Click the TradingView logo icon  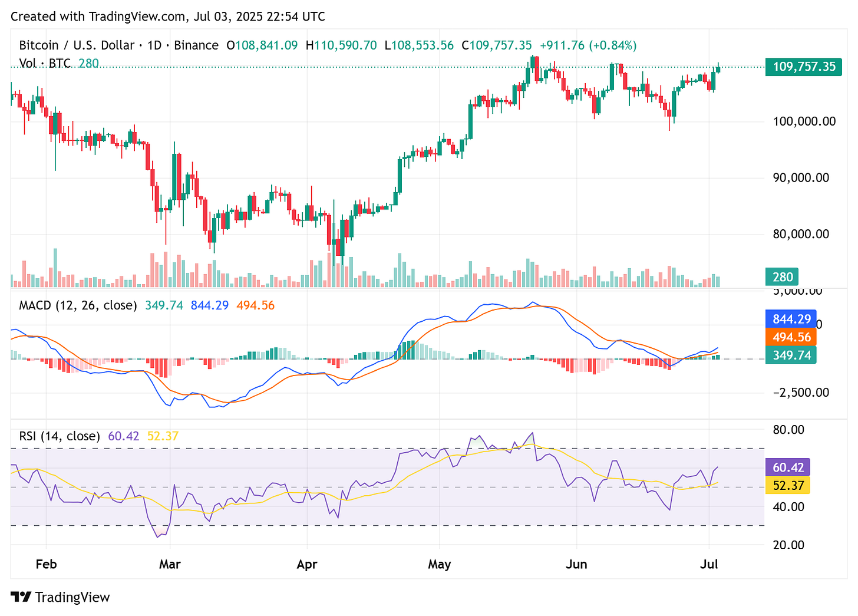coord(22,597)
